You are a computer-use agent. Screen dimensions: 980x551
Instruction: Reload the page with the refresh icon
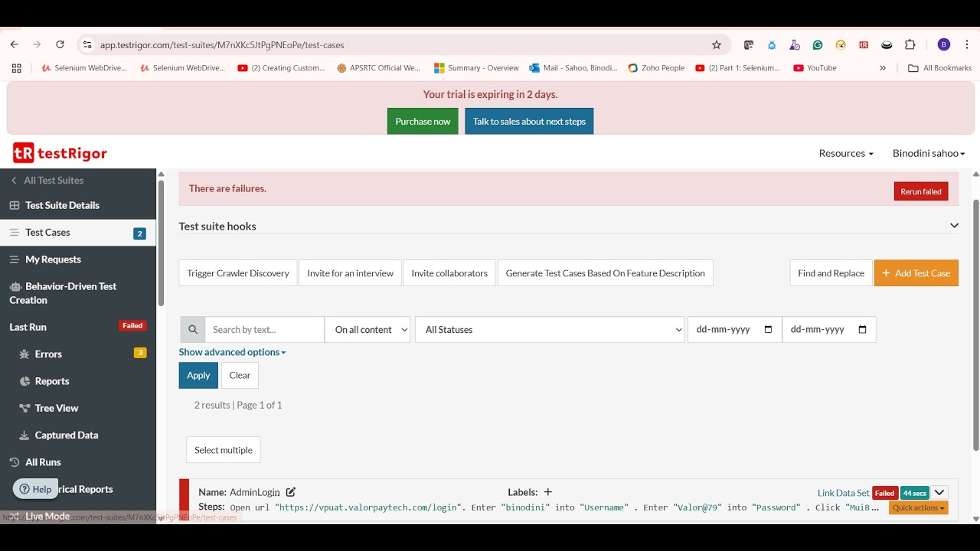click(60, 45)
